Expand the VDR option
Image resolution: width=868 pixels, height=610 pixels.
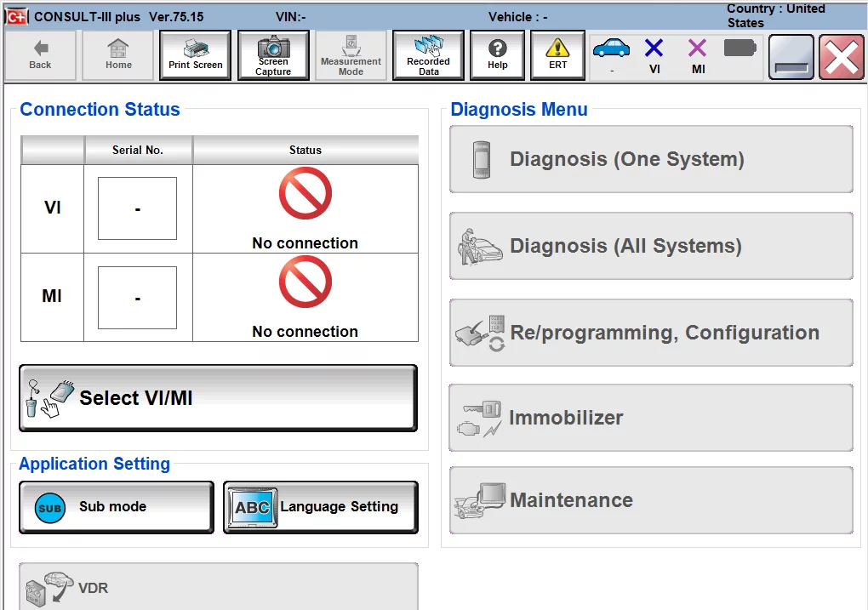(218, 587)
